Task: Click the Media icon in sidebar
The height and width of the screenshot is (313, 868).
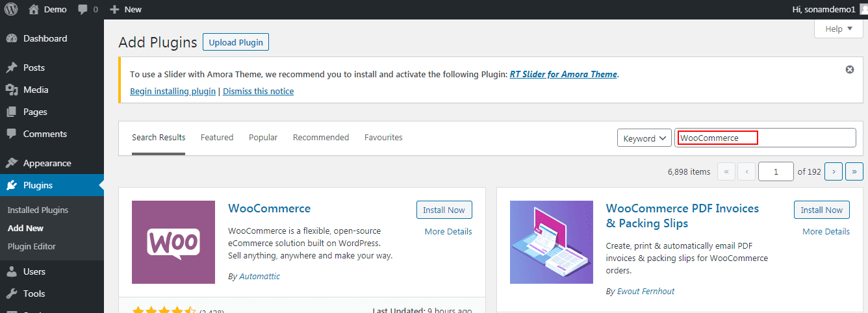Action: click(x=11, y=90)
